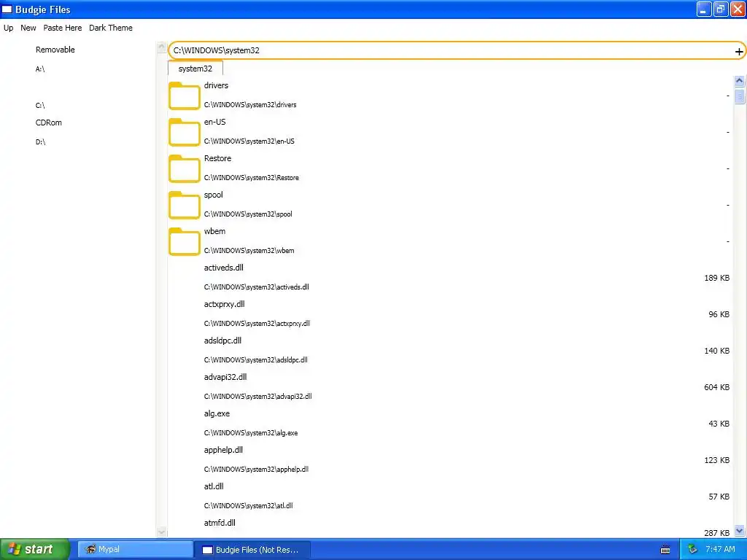Click path text C:\WINDOWS\system32\atl.dll

(248, 506)
